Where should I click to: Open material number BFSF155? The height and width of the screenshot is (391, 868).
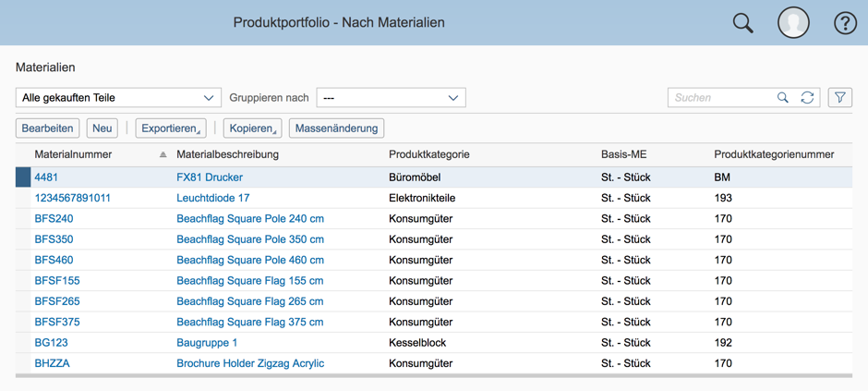(57, 281)
